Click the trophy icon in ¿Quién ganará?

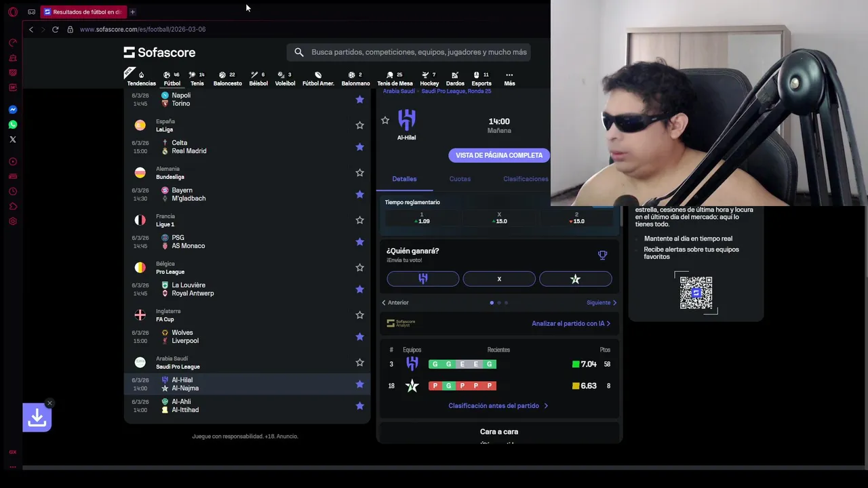pyautogui.click(x=602, y=255)
